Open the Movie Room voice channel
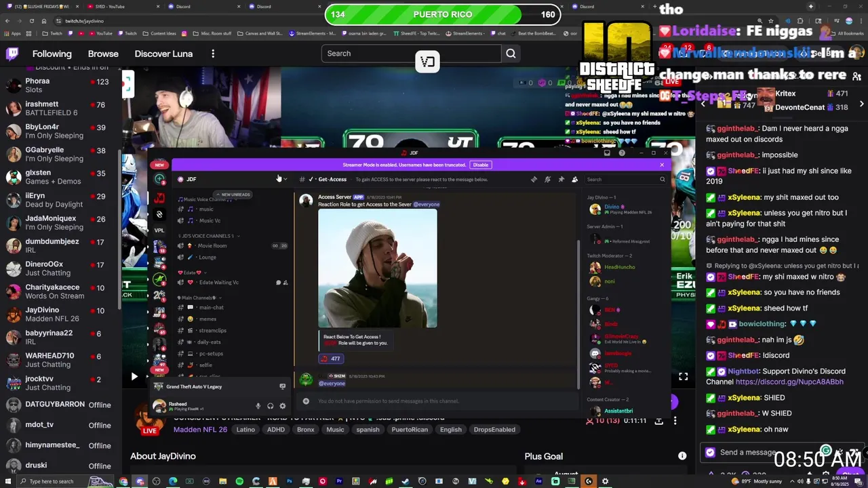 212,246
